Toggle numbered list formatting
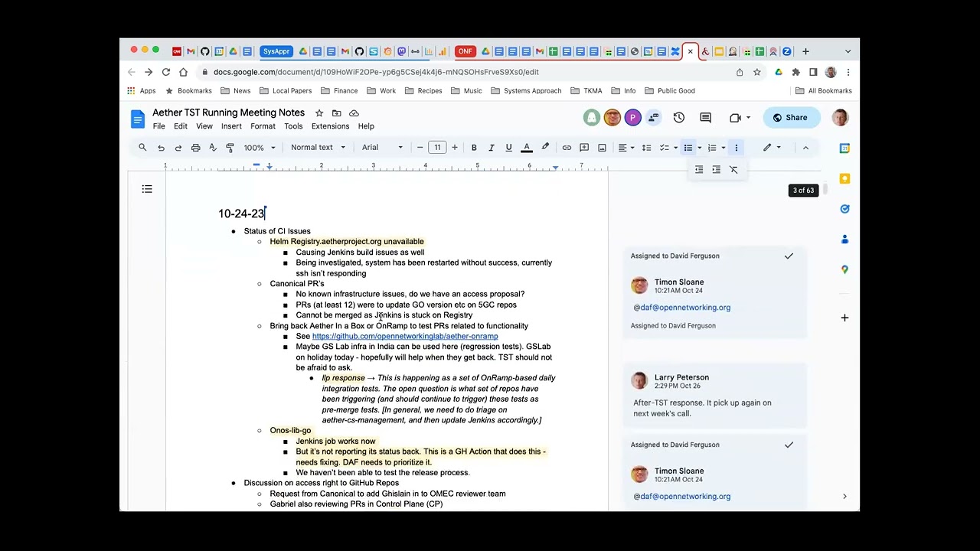 point(712,148)
